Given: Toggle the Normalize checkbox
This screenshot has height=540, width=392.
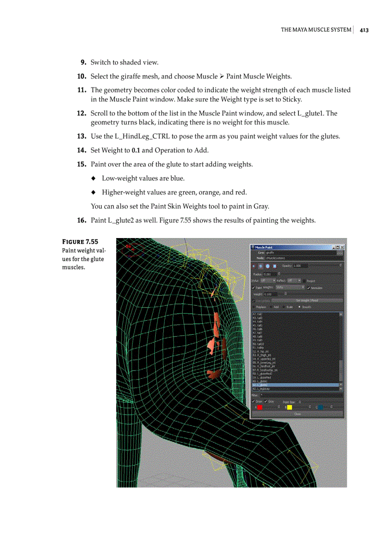Looking at the screenshot, I should [308, 288].
